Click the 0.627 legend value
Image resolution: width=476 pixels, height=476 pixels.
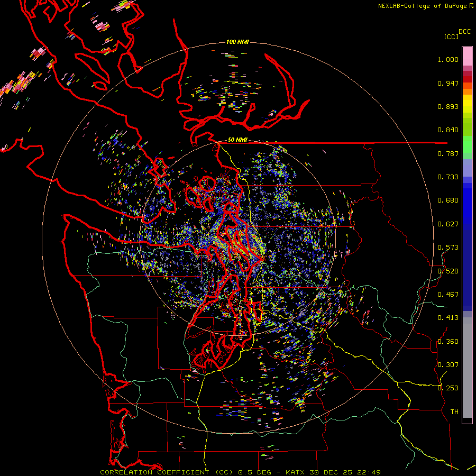pyautogui.click(x=448, y=224)
